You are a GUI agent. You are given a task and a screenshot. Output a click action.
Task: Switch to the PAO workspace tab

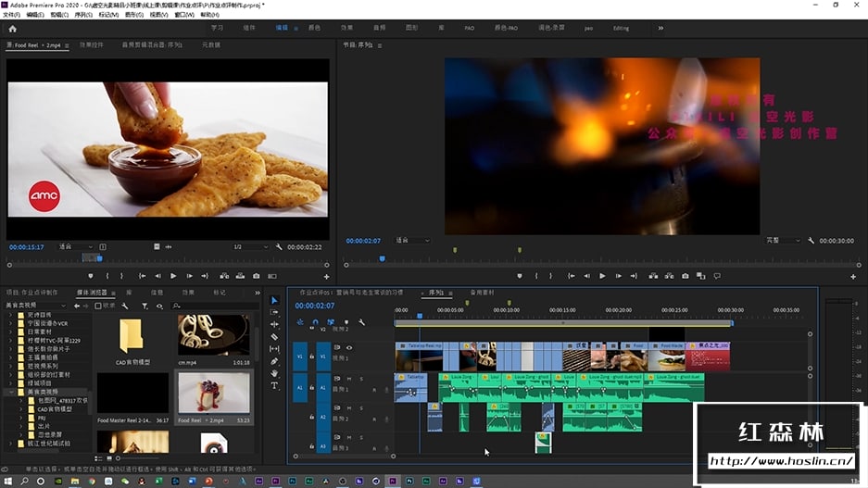pos(470,28)
